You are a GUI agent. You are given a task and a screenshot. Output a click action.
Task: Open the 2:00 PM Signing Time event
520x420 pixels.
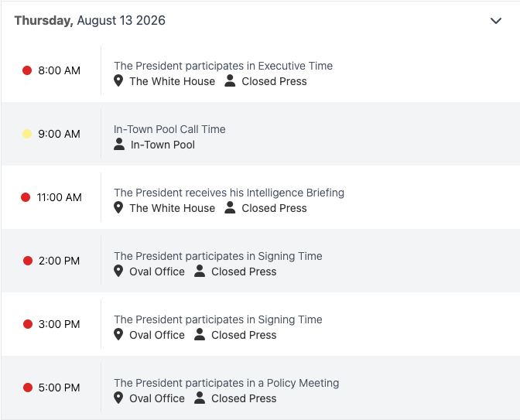coord(218,256)
